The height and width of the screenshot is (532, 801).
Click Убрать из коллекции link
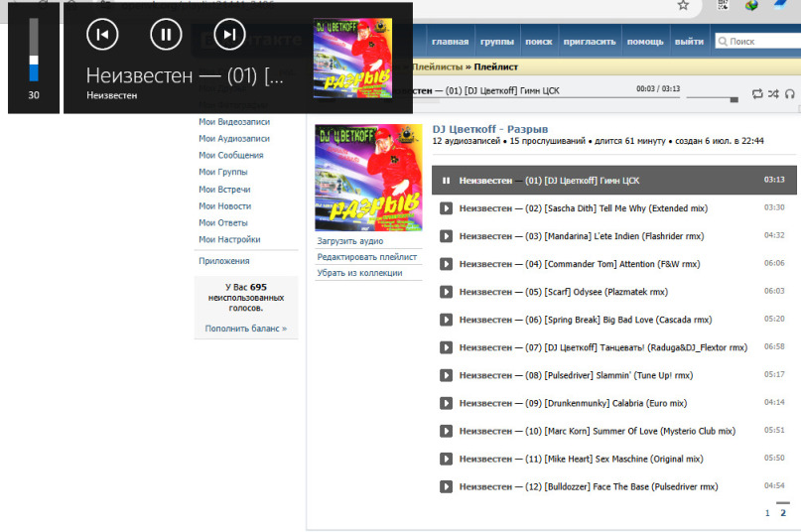359,273
